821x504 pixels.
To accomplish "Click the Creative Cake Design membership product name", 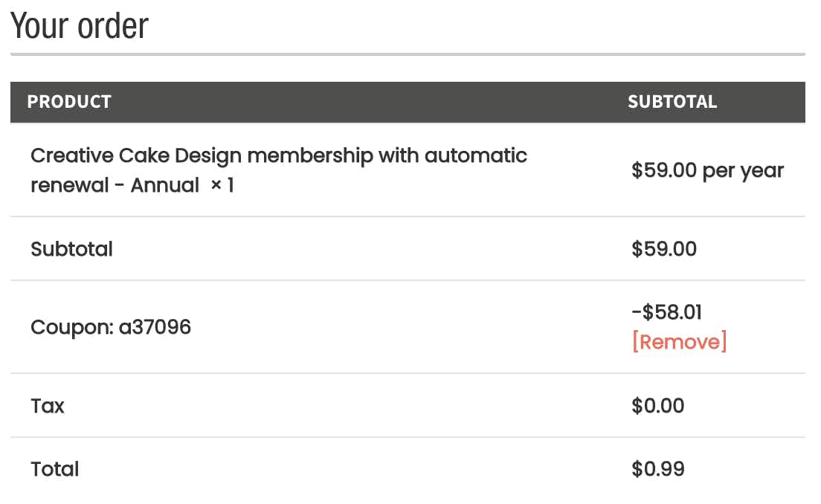I will (279, 170).
